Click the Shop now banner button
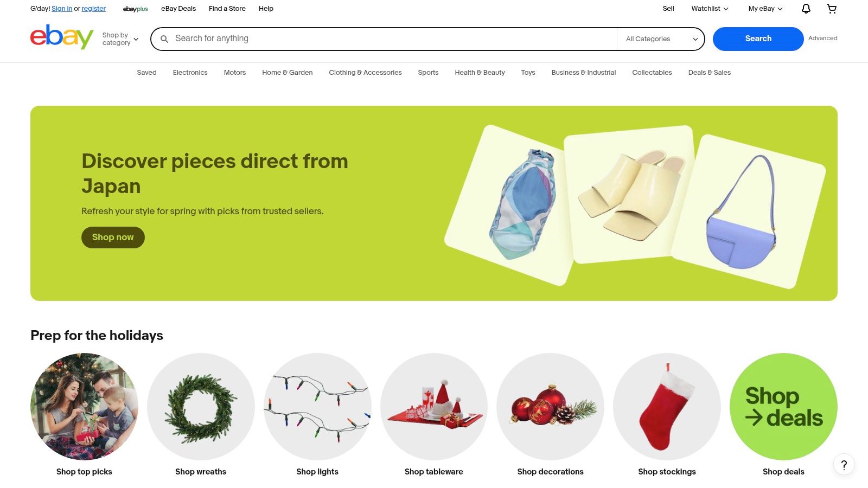The width and height of the screenshot is (868, 488). 113,237
